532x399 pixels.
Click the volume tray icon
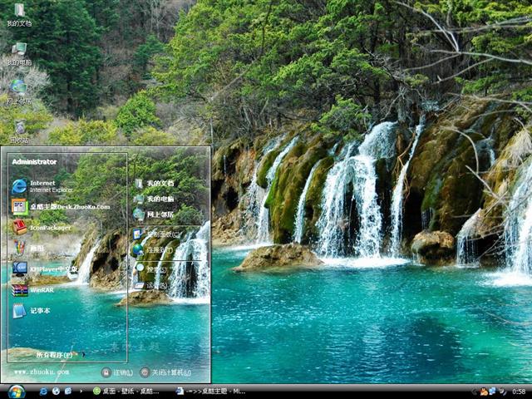coord(502,392)
